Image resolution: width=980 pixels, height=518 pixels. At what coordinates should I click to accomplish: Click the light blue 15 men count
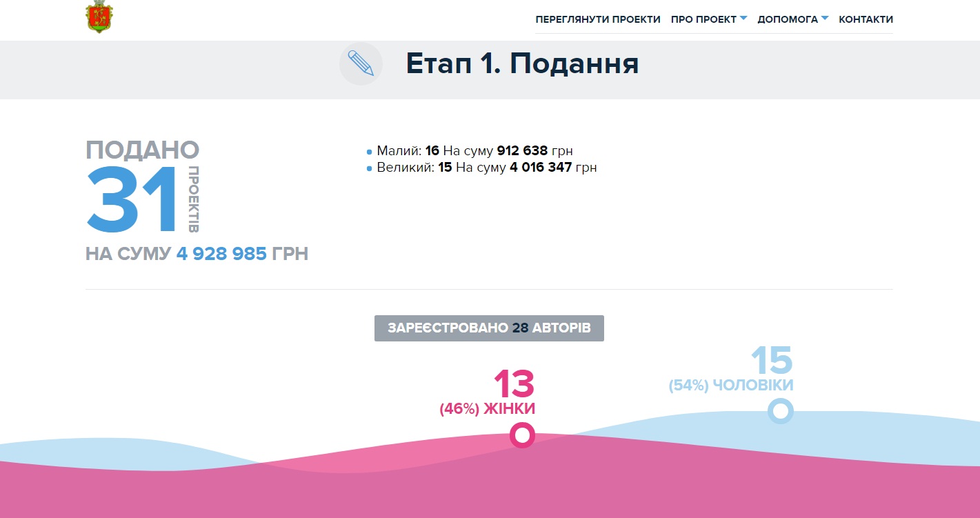point(772,361)
